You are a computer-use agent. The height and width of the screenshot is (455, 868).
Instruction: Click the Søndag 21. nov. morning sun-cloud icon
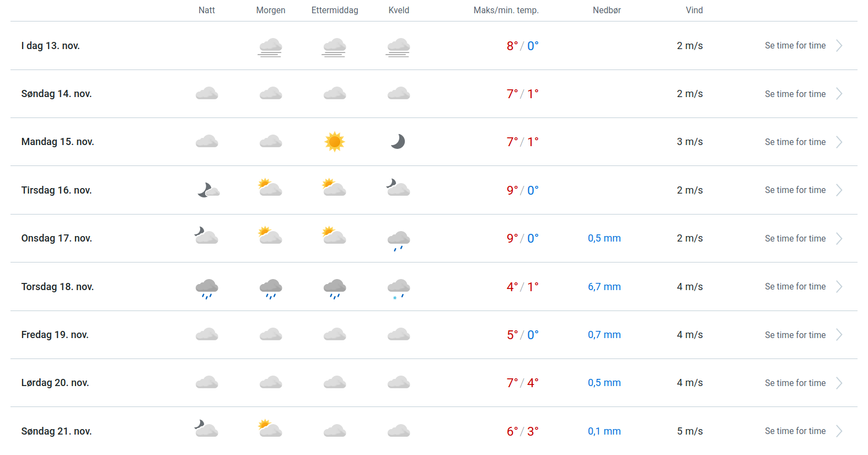[270, 429]
